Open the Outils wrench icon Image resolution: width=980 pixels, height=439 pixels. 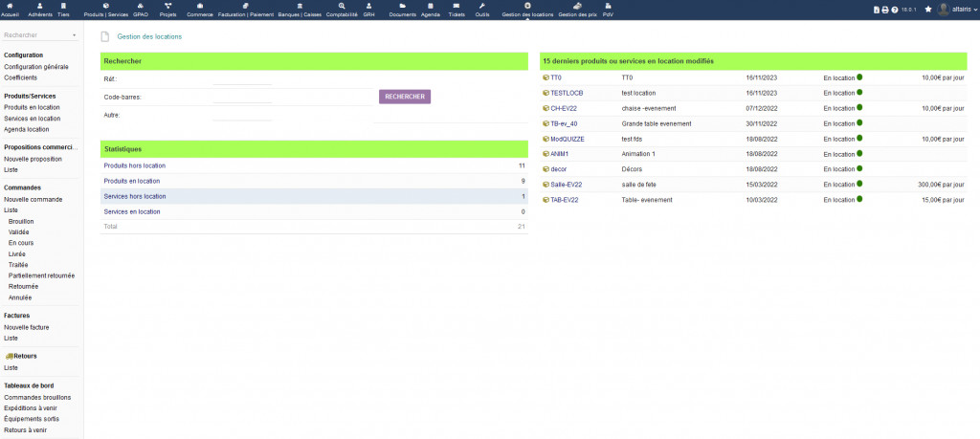[482, 7]
